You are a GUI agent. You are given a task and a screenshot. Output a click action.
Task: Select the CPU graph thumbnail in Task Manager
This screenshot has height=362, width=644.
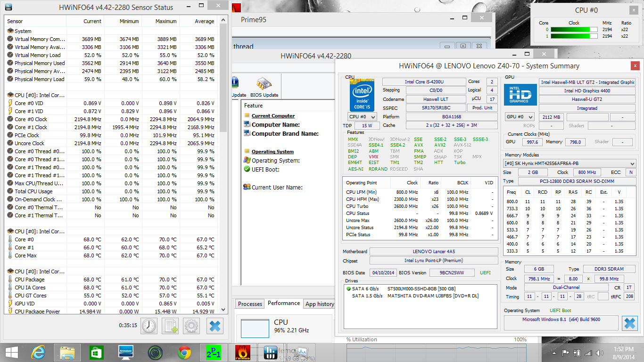click(x=255, y=328)
